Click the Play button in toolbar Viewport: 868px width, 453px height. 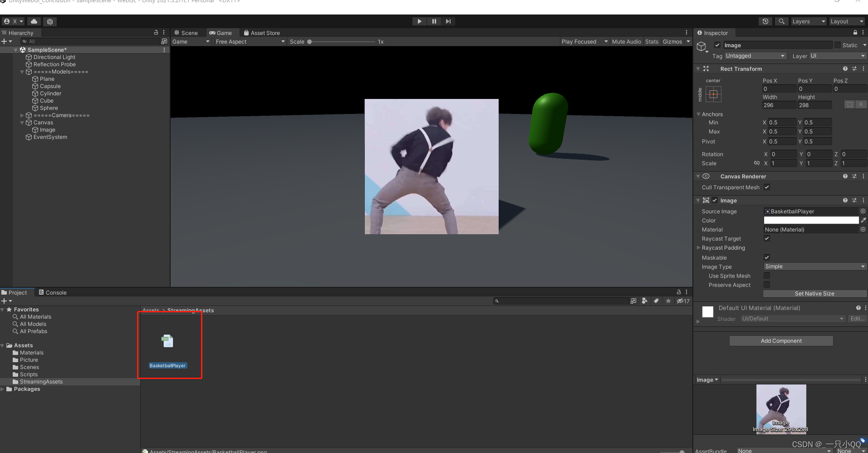click(x=419, y=21)
